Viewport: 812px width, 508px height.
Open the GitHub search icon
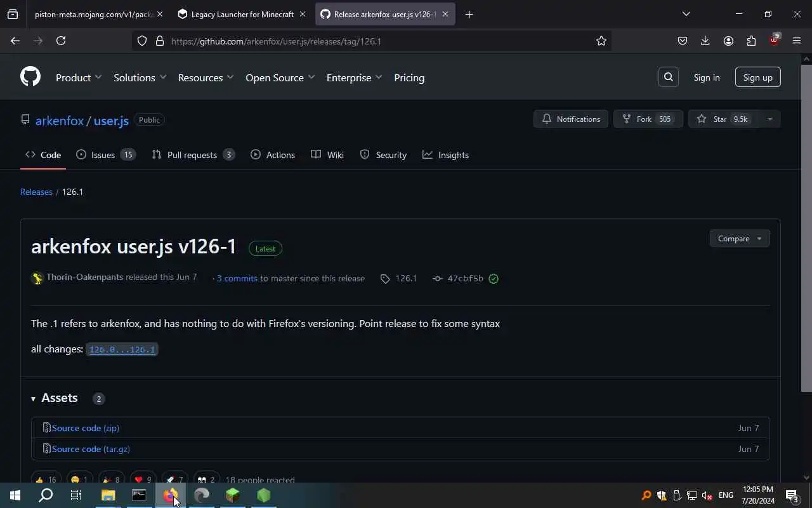(669, 77)
